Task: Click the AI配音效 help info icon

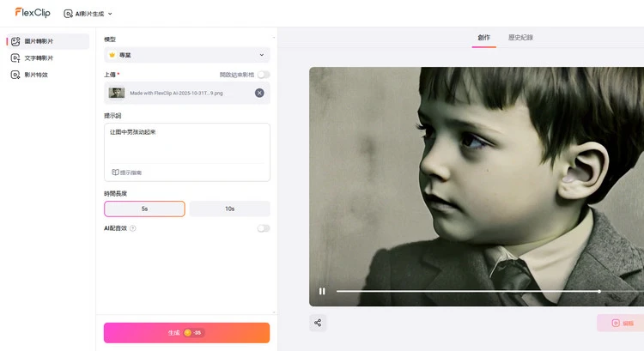Action: [133, 228]
